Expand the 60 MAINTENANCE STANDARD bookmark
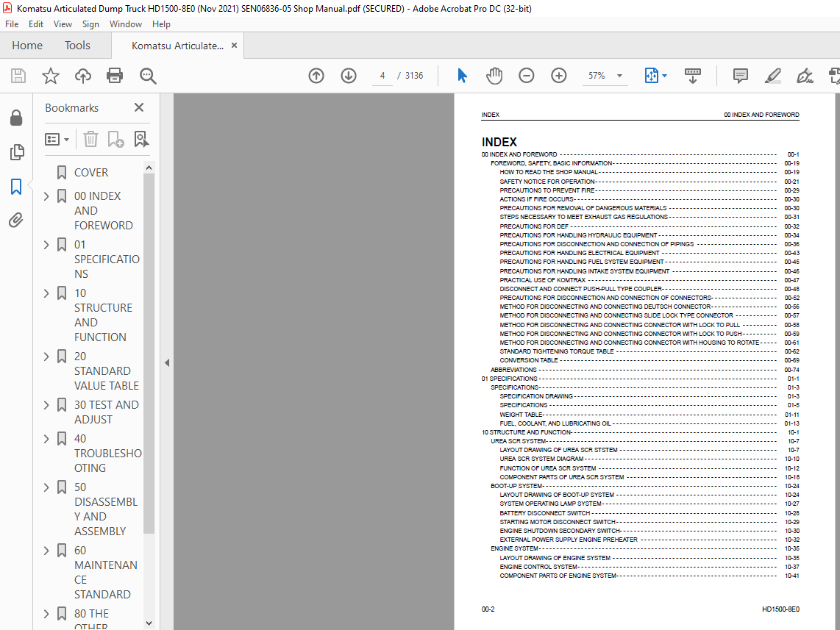The image size is (840, 630). click(x=46, y=551)
